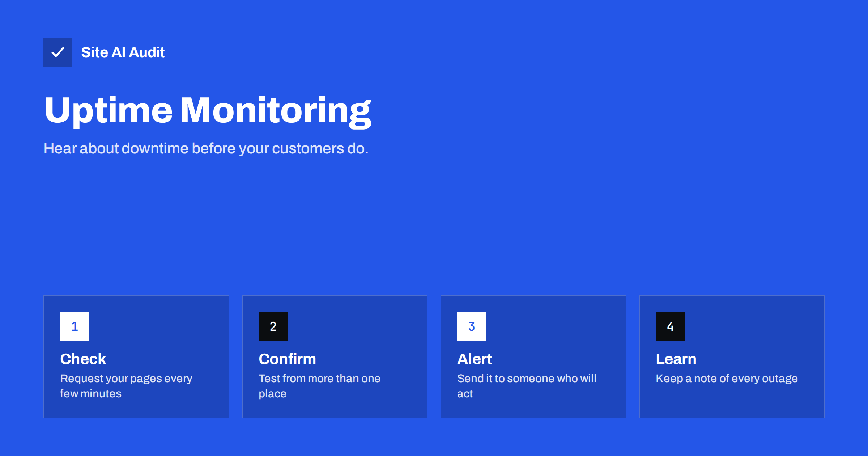The image size is (868, 456).
Task: Click the number 3 step badge
Action: [472, 326]
